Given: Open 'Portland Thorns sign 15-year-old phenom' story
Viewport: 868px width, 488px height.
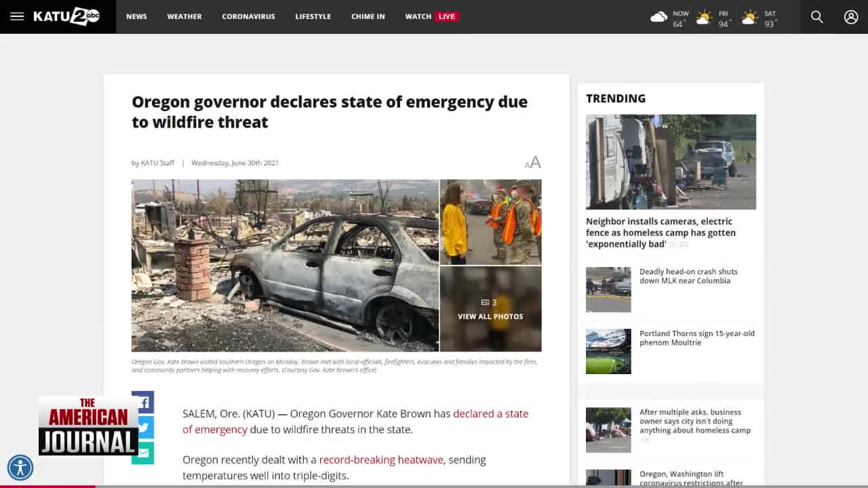Looking at the screenshot, I should point(697,338).
